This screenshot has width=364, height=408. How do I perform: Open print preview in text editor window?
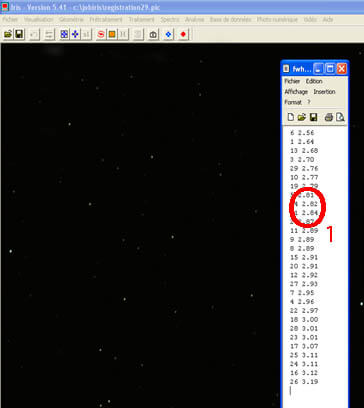click(x=340, y=117)
